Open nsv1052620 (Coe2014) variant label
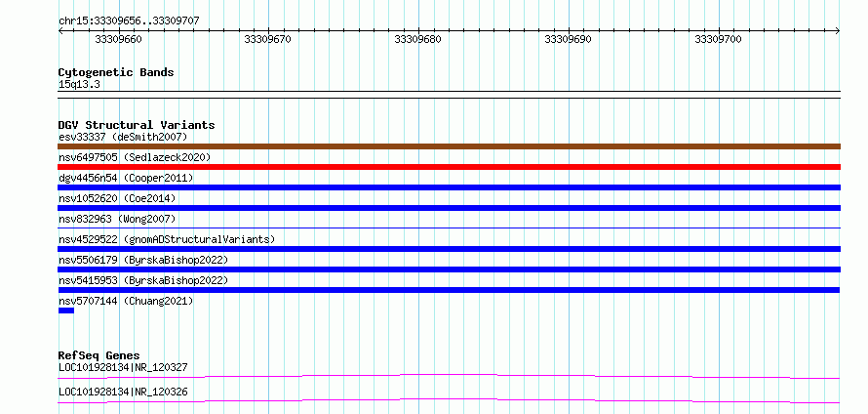Image resolution: width=868 pixels, height=414 pixels. click(x=117, y=198)
